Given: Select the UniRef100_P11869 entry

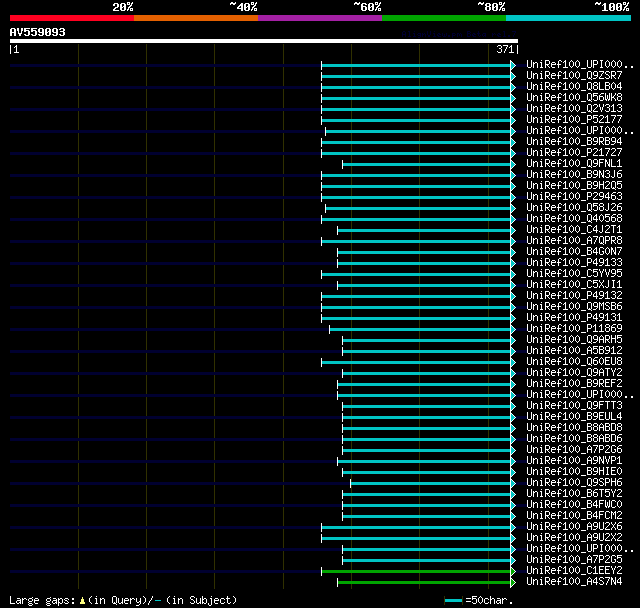Looking at the screenshot, I should (x=574, y=329).
